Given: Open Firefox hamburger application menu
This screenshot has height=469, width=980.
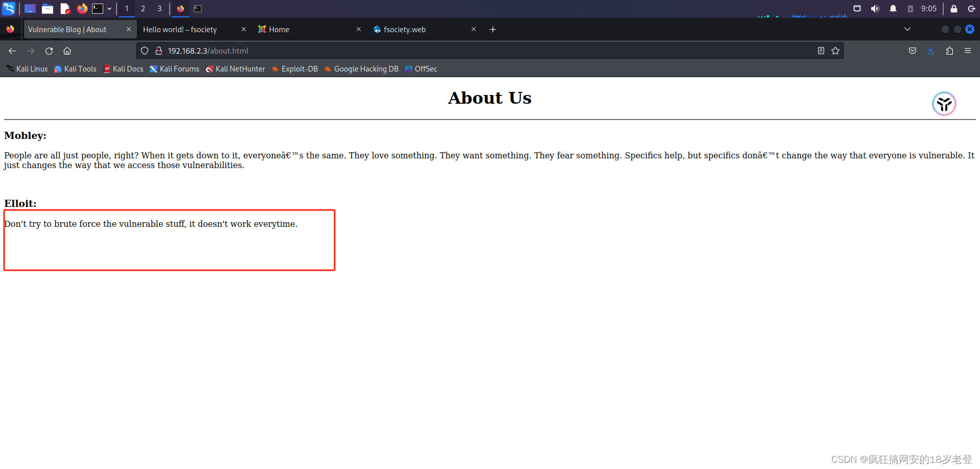Looking at the screenshot, I should point(968,51).
